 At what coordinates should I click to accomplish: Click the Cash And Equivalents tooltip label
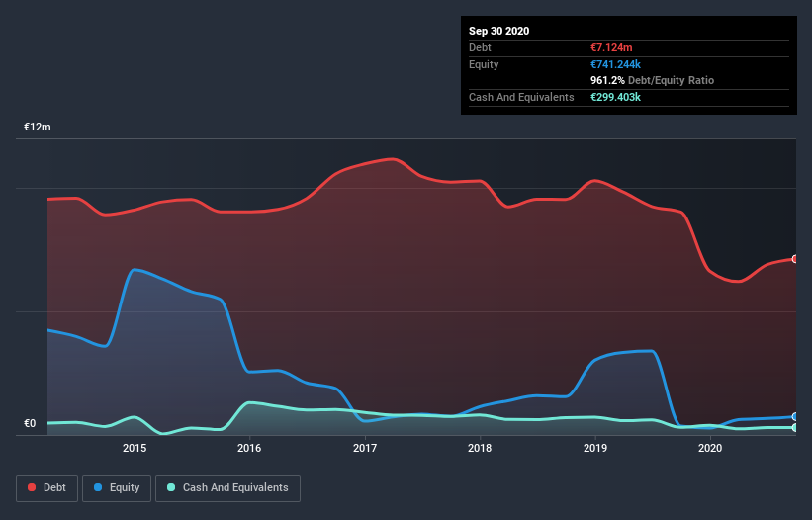[x=521, y=97]
